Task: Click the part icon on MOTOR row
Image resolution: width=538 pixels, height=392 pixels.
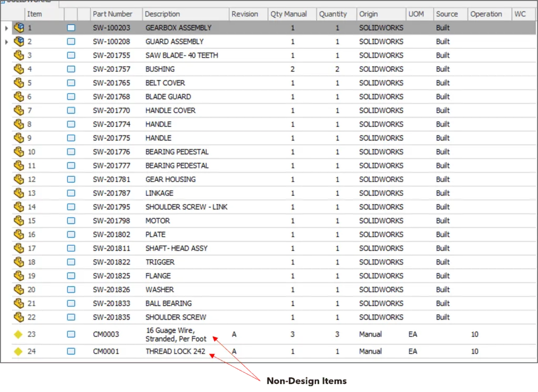Action: 19,221
